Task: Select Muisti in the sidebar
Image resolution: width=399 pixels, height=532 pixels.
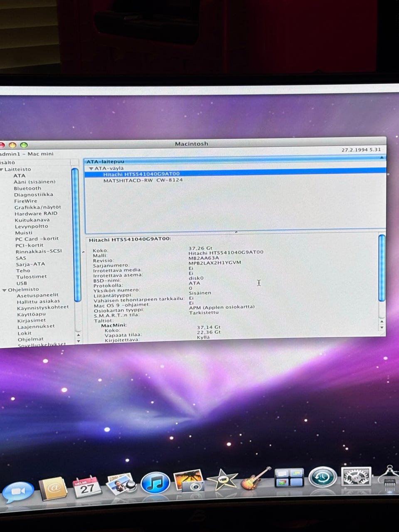Action: [x=24, y=233]
